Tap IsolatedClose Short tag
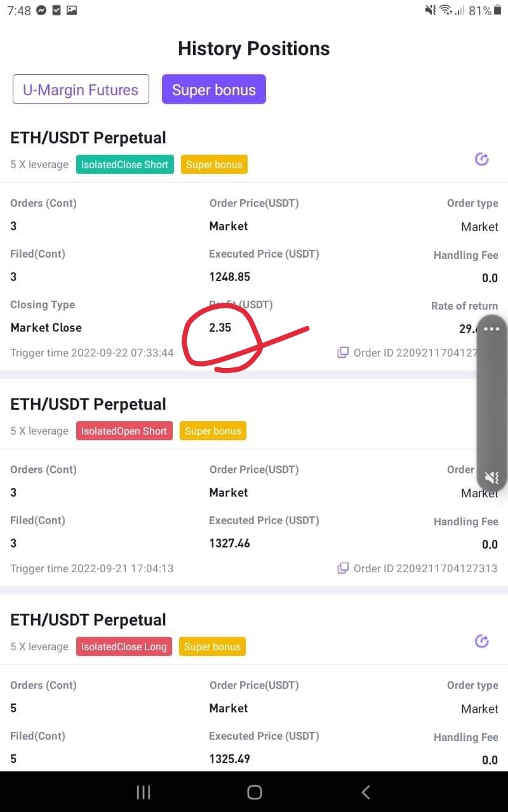 pyautogui.click(x=124, y=164)
